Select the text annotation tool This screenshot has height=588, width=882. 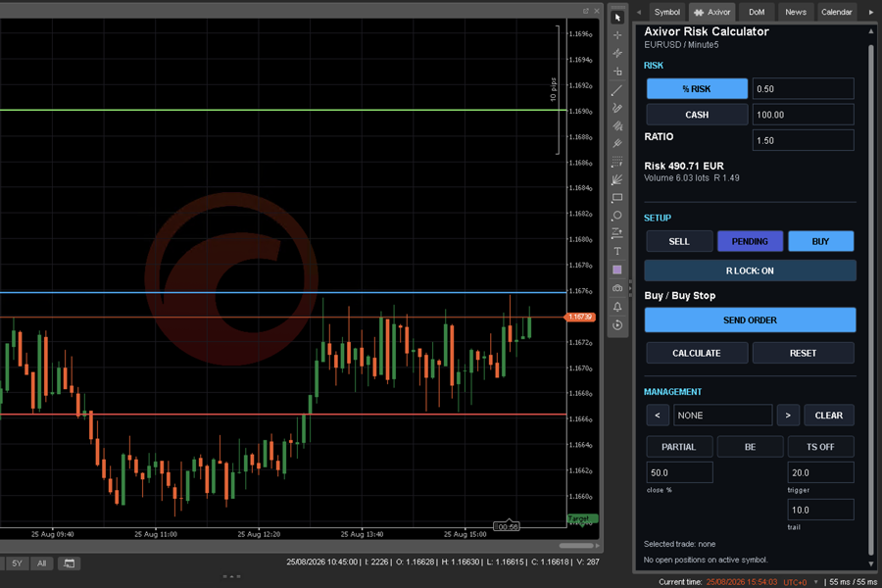(617, 252)
